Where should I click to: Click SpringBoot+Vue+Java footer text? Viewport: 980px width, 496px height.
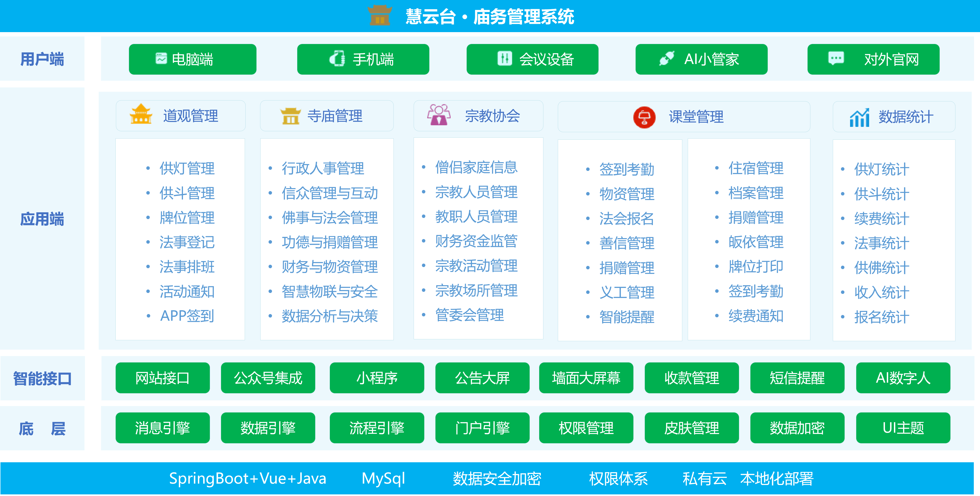248,479
